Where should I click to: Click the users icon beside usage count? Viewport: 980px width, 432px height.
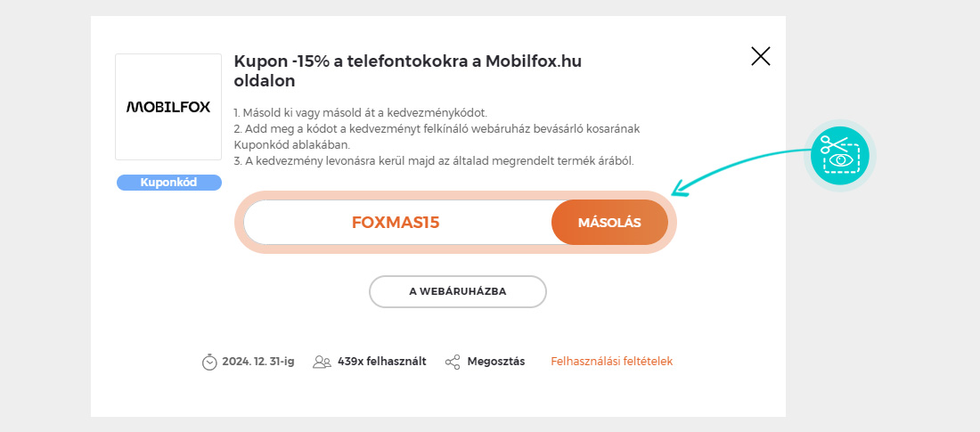[322, 362]
